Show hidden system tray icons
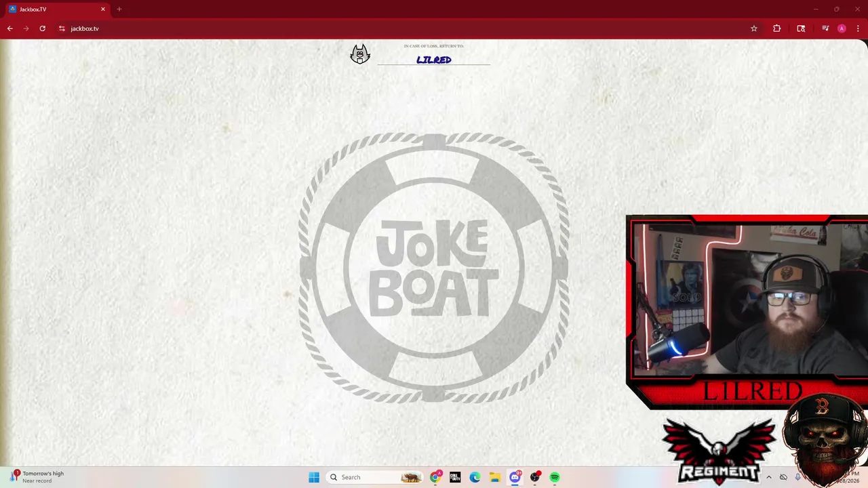This screenshot has height=488, width=868. [768, 477]
